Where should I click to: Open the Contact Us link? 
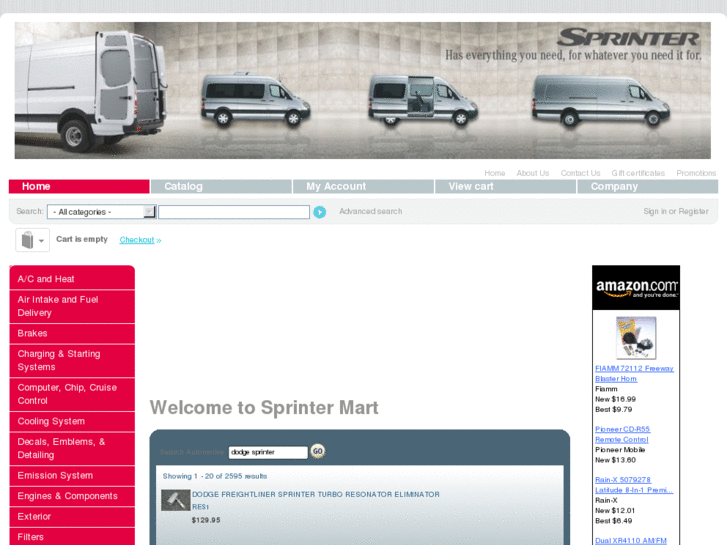580,173
